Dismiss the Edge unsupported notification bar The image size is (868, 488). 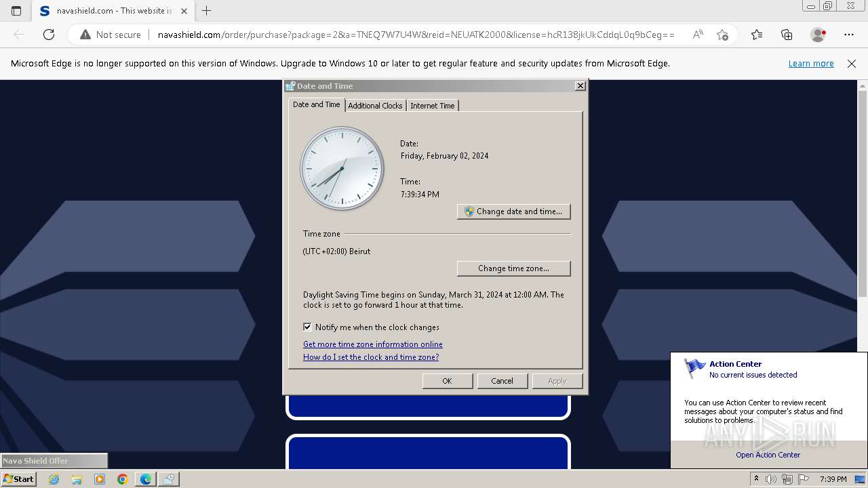coord(852,64)
